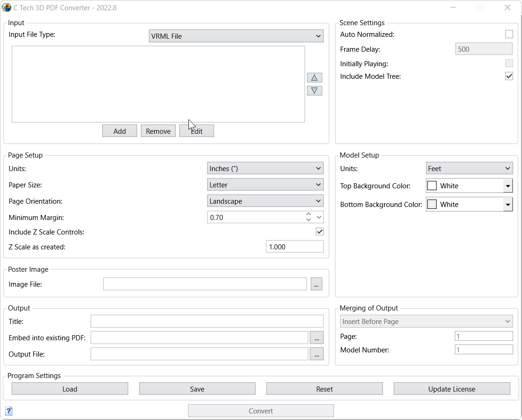Change Page Orientation from Landscape
Image resolution: width=522 pixels, height=420 pixels.
tap(265, 201)
